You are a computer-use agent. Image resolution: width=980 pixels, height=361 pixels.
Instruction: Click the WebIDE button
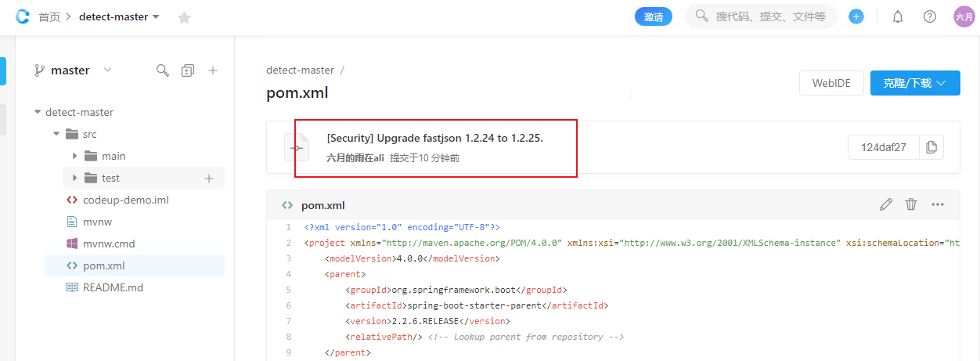pyautogui.click(x=831, y=83)
